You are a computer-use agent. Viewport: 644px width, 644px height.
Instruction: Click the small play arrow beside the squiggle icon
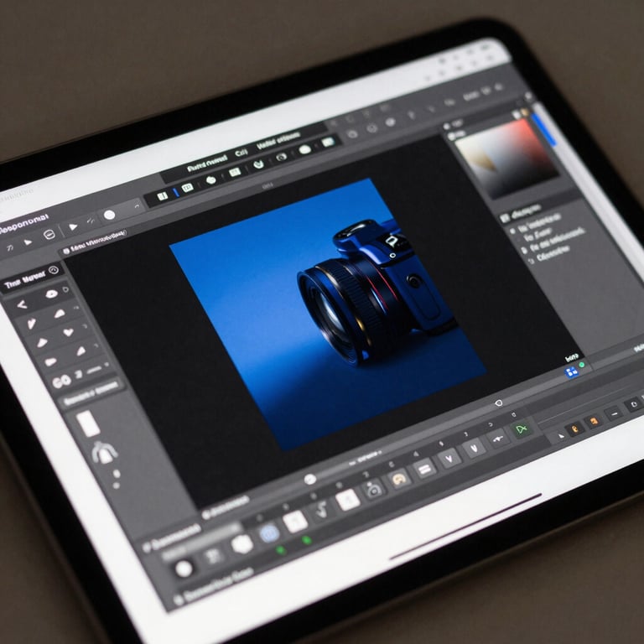[x=28, y=241]
